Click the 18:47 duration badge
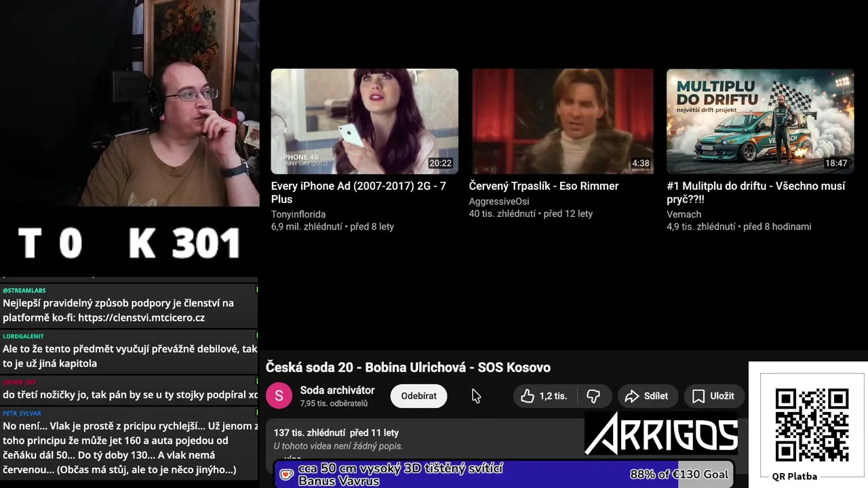868x488 pixels. [836, 163]
